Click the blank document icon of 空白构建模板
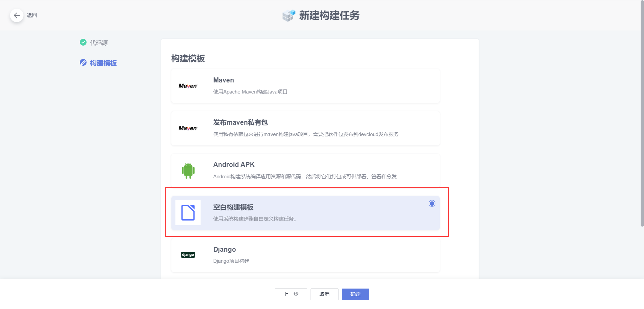The image size is (644, 309). coord(188,212)
